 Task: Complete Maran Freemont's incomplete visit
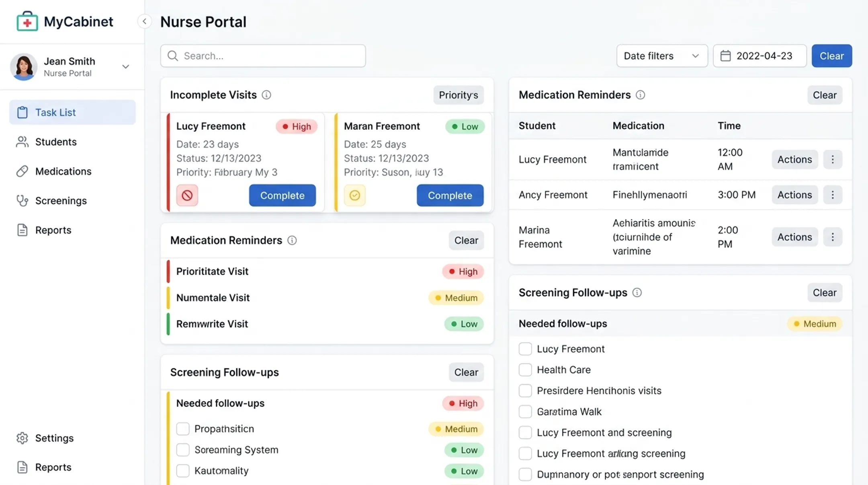[x=450, y=195]
